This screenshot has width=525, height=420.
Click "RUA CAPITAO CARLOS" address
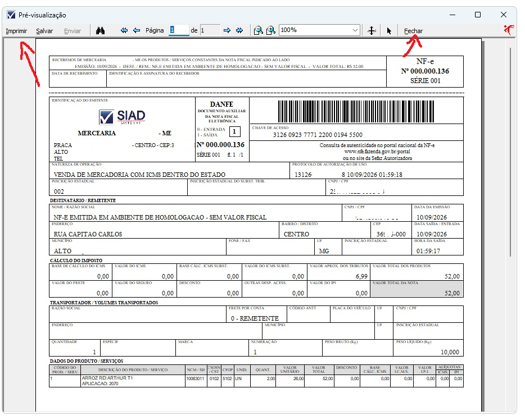88,234
